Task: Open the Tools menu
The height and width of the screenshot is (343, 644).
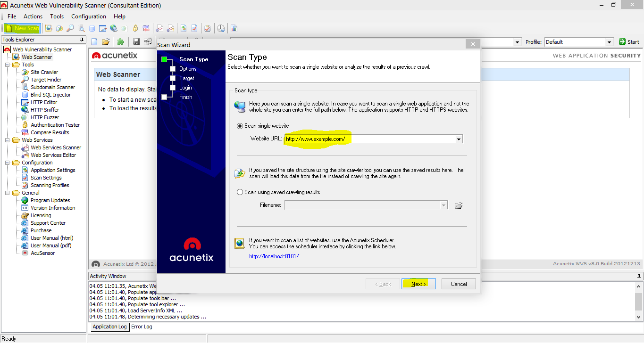Action: (57, 16)
